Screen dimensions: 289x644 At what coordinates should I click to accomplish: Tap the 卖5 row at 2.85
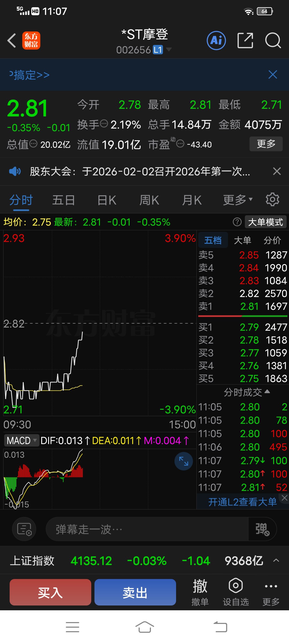pos(243,255)
